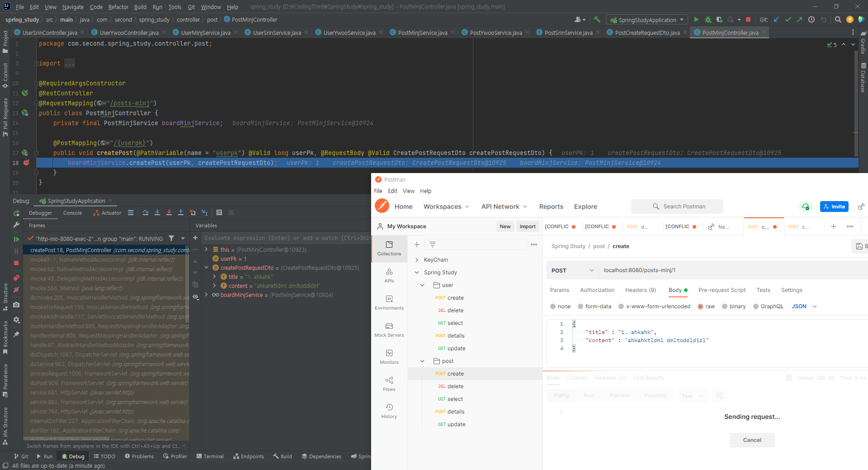Open the POST method dropdown in Postman
Image resolution: width=868 pixels, height=470 pixels.
pos(572,270)
